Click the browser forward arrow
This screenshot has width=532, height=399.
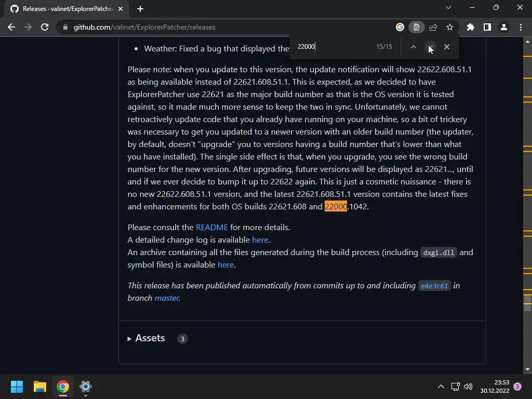(x=28, y=27)
